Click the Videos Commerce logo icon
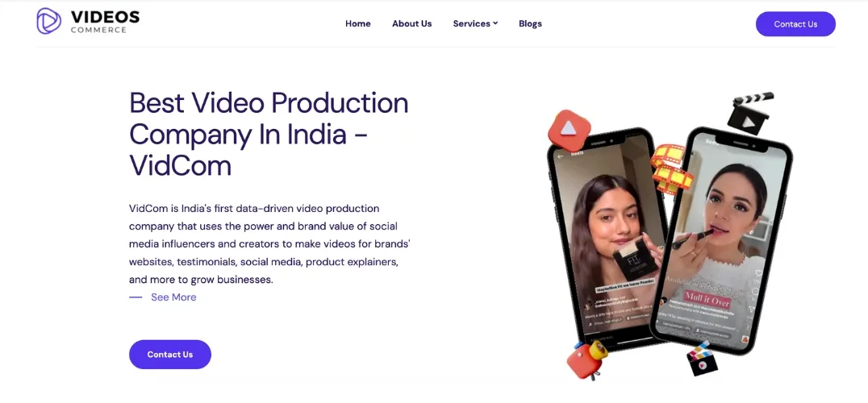Image resolution: width=868 pixels, height=403 pixels. [x=48, y=21]
